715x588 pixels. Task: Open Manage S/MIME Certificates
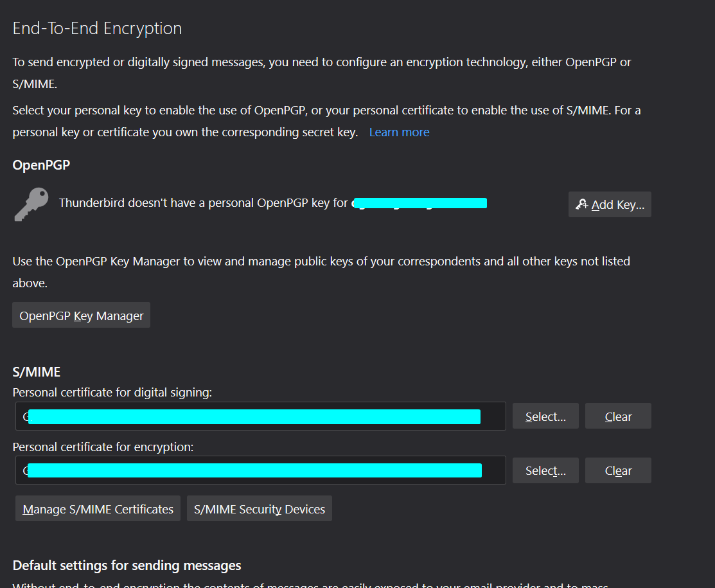point(98,508)
